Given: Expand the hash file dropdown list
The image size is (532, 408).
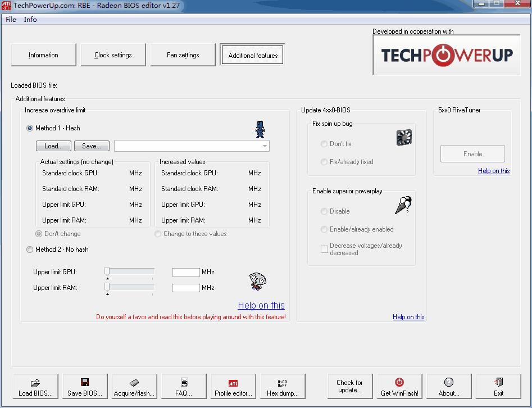Looking at the screenshot, I should 264,146.
